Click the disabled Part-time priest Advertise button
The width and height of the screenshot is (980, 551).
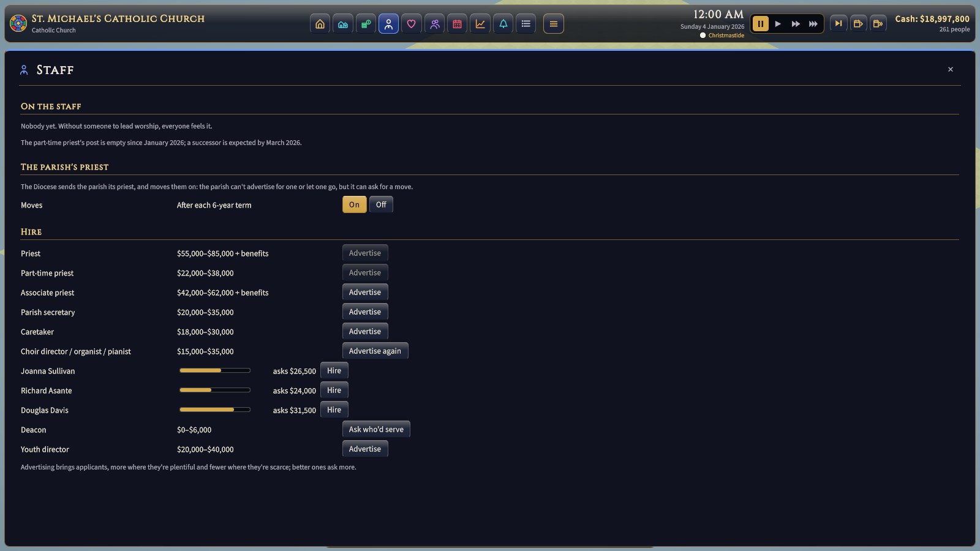click(x=365, y=272)
